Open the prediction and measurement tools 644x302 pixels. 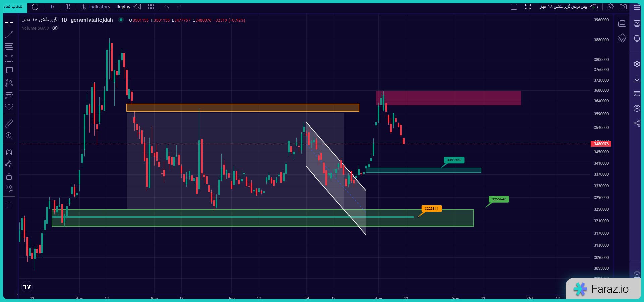click(x=9, y=95)
